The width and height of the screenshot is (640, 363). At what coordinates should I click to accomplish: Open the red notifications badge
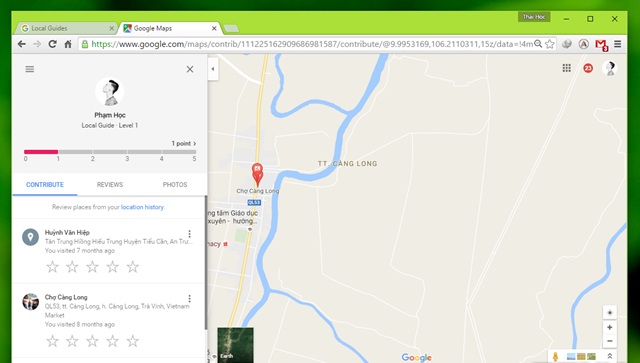click(x=588, y=68)
